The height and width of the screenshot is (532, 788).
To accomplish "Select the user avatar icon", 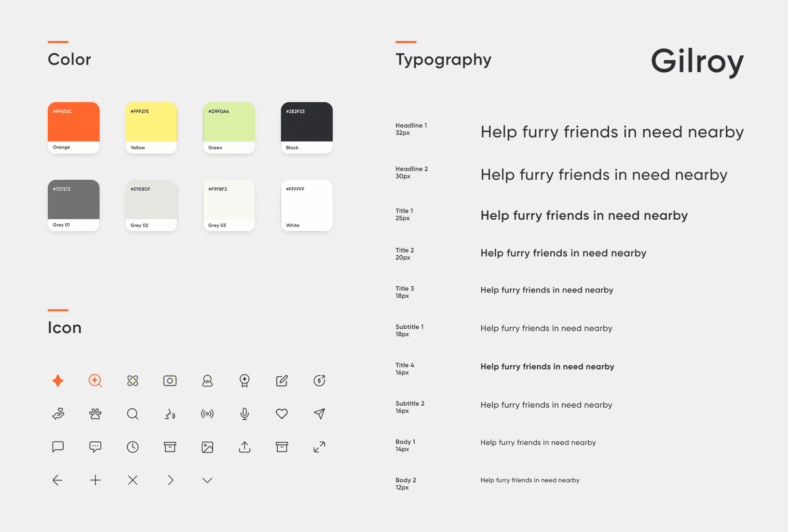I will (x=207, y=381).
